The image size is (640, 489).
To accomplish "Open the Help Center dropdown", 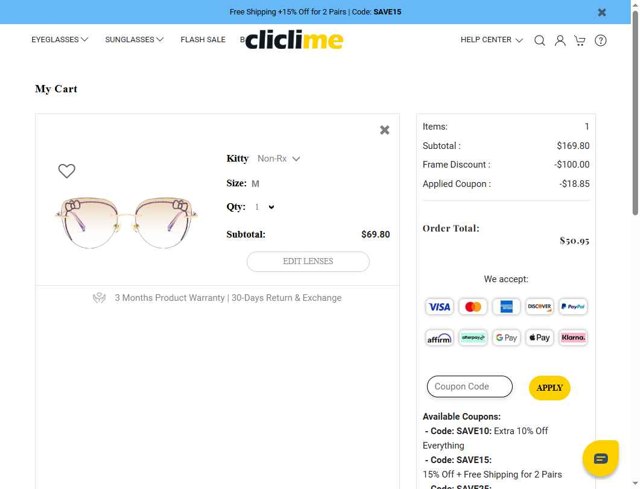I will 491,40.
